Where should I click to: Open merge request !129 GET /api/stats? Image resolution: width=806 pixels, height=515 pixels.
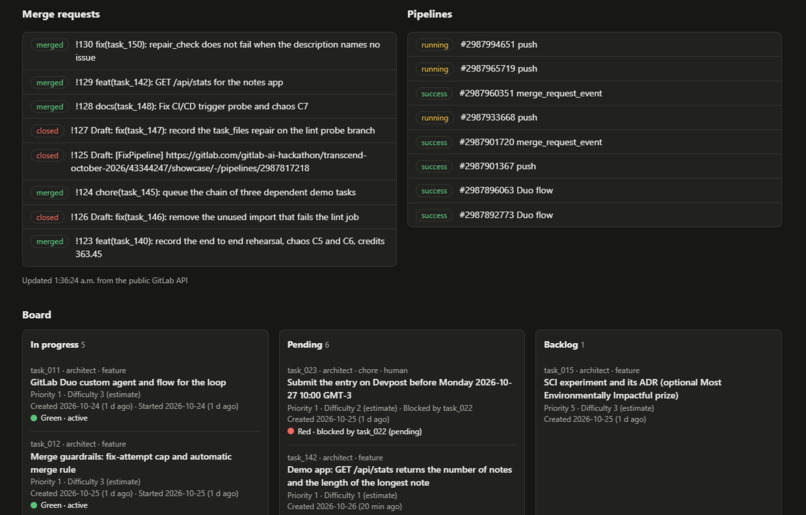click(x=209, y=82)
